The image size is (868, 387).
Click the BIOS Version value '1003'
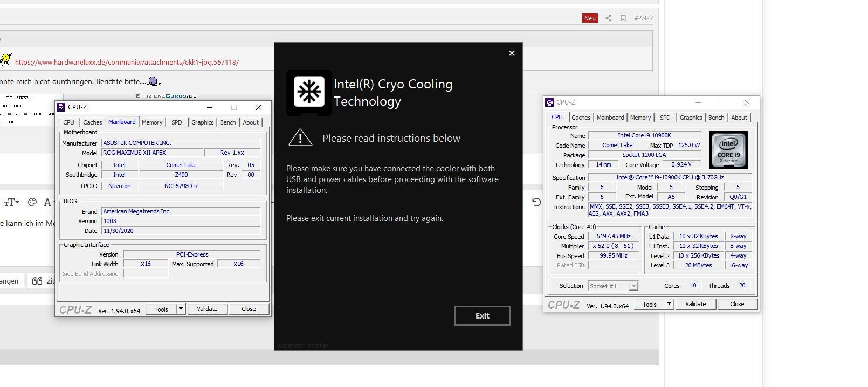181,221
